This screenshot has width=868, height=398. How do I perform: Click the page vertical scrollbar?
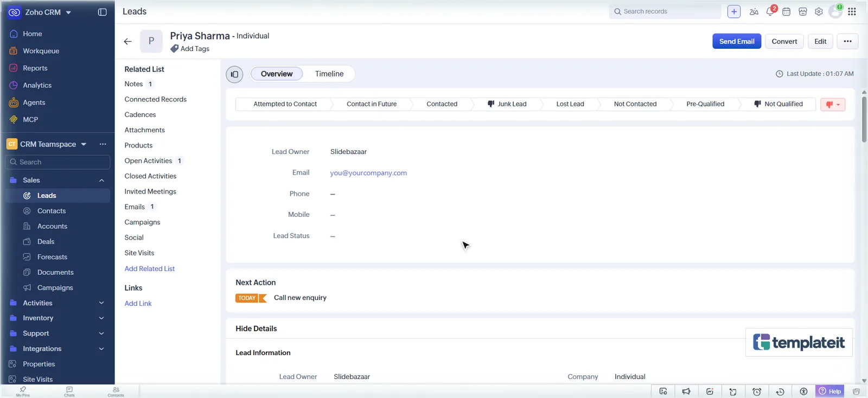coord(864,120)
